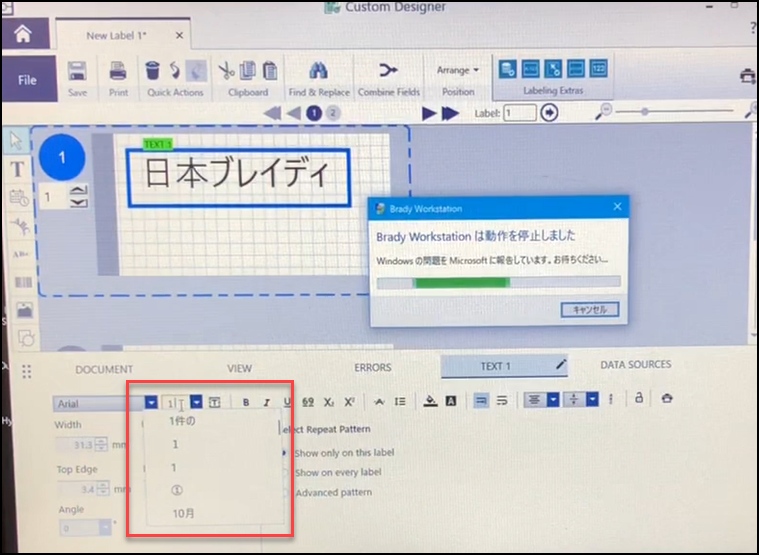
Task: Toggle Italic formatting
Action: [x=266, y=403]
